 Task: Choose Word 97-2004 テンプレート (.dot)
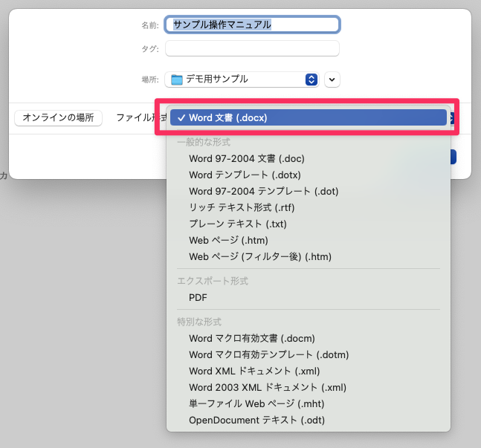tap(309, 192)
